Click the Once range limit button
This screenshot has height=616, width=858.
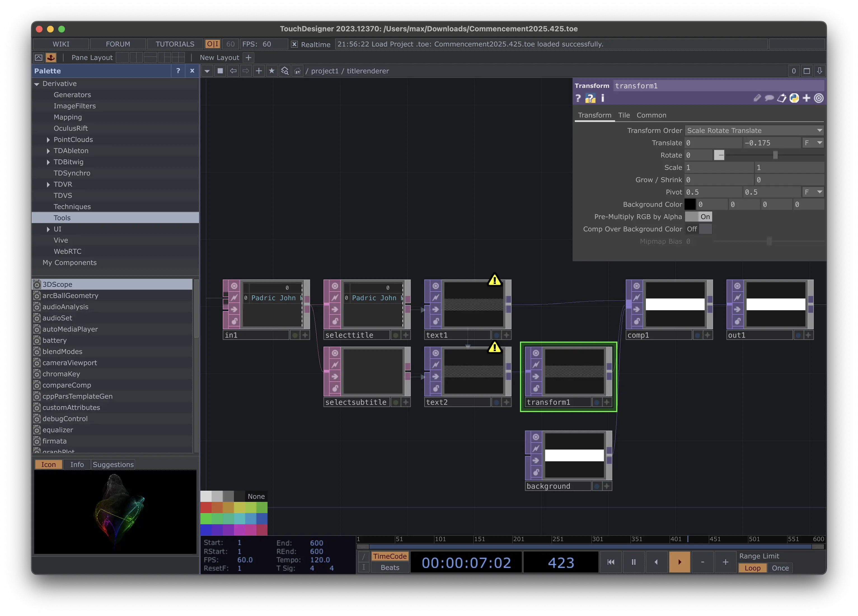pyautogui.click(x=780, y=568)
